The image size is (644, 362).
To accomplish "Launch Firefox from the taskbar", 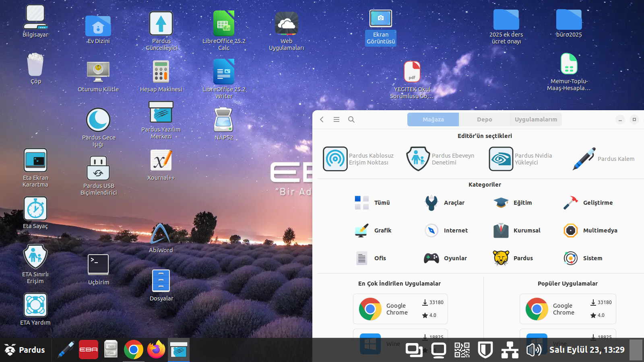I will pos(156,350).
